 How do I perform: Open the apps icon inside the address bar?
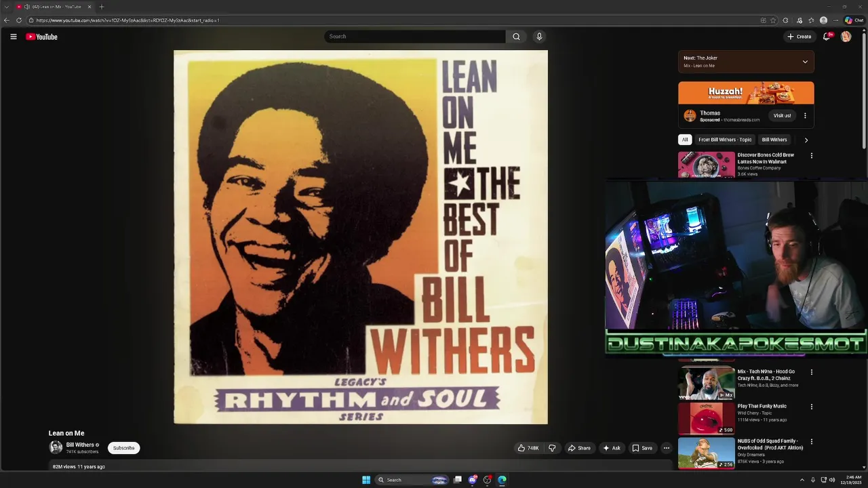point(763,20)
